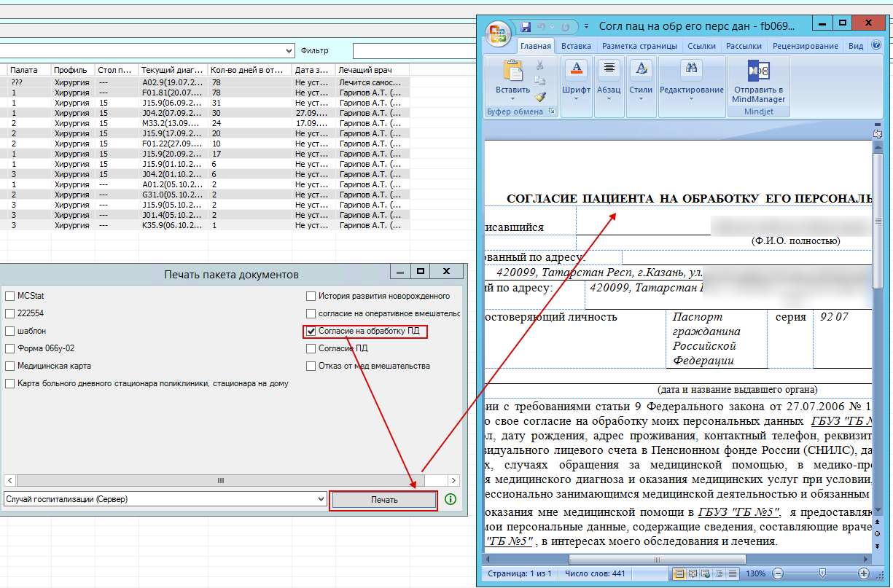893x588 pixels.
Task: Select the Медицинская карта checkbox
Action: pyautogui.click(x=9, y=366)
